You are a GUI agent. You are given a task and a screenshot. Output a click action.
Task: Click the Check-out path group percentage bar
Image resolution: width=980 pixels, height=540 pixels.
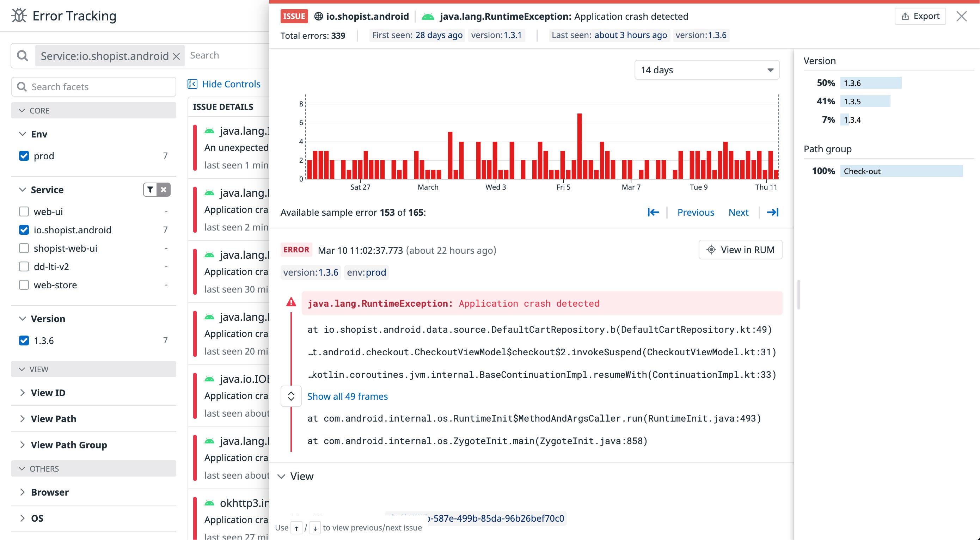[902, 171]
